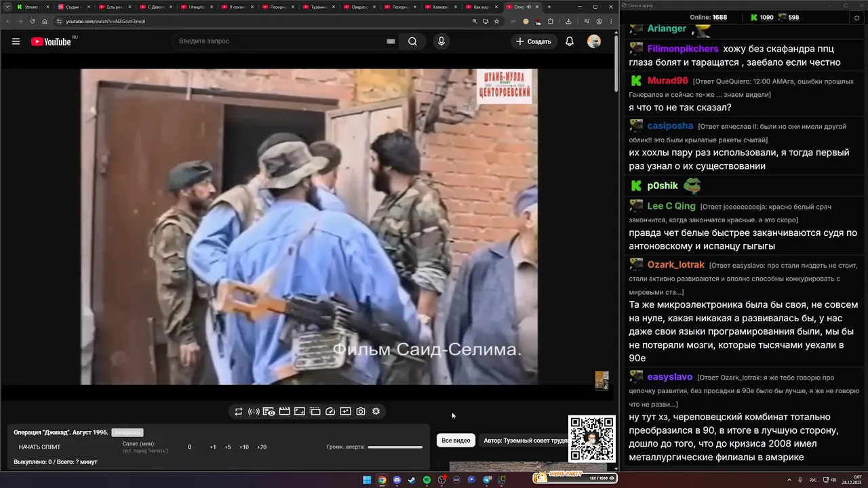868x488 pixels.
Task: Add +10 minutes to the split
Action: [x=244, y=447]
